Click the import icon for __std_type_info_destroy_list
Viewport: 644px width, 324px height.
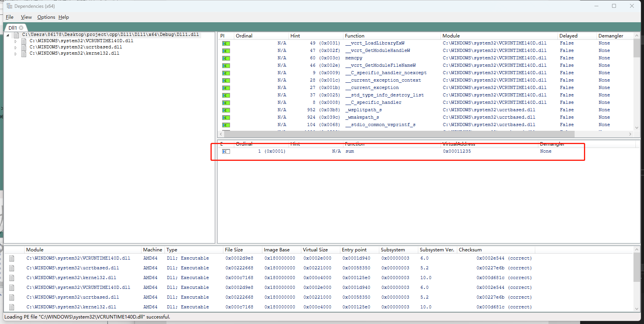[x=226, y=95]
